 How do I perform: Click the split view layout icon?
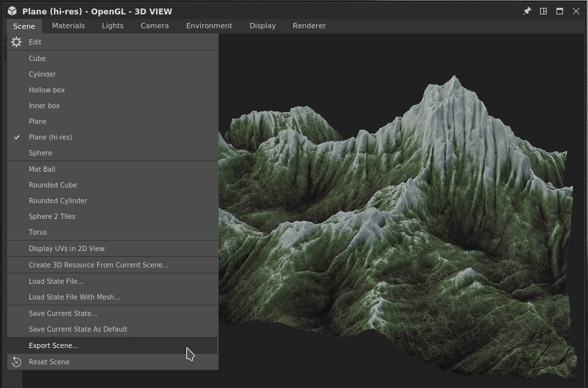(x=543, y=11)
